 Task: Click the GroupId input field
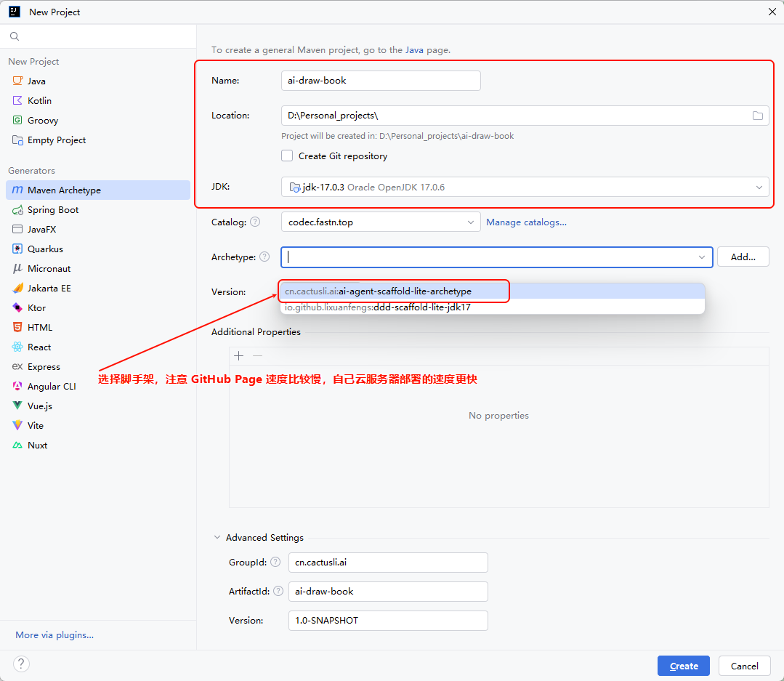388,562
